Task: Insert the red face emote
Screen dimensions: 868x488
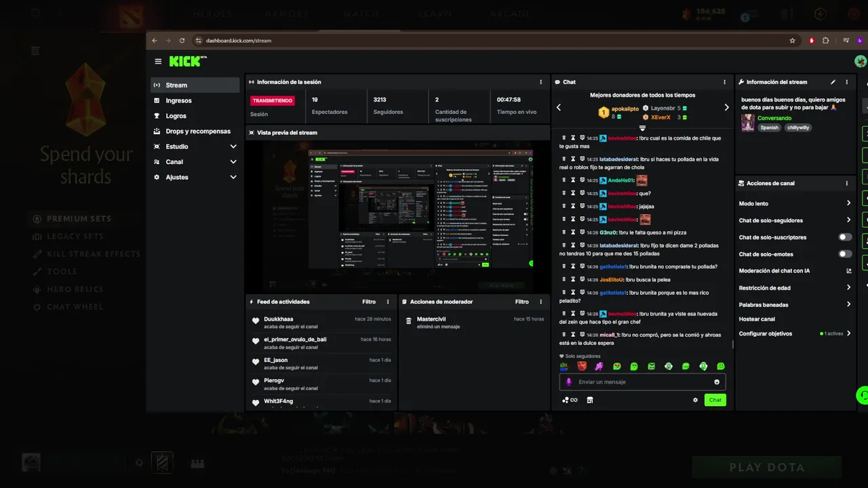Action: 582,366
